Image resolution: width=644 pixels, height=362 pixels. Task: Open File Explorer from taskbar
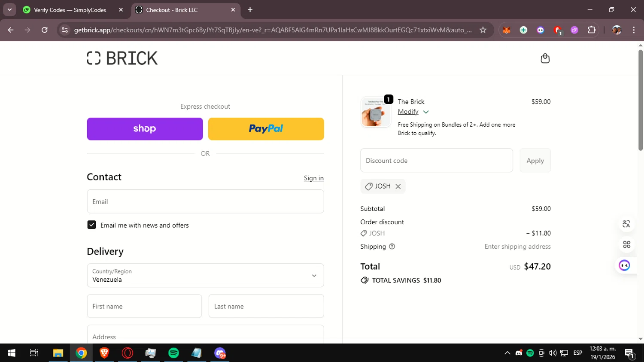(x=58, y=353)
